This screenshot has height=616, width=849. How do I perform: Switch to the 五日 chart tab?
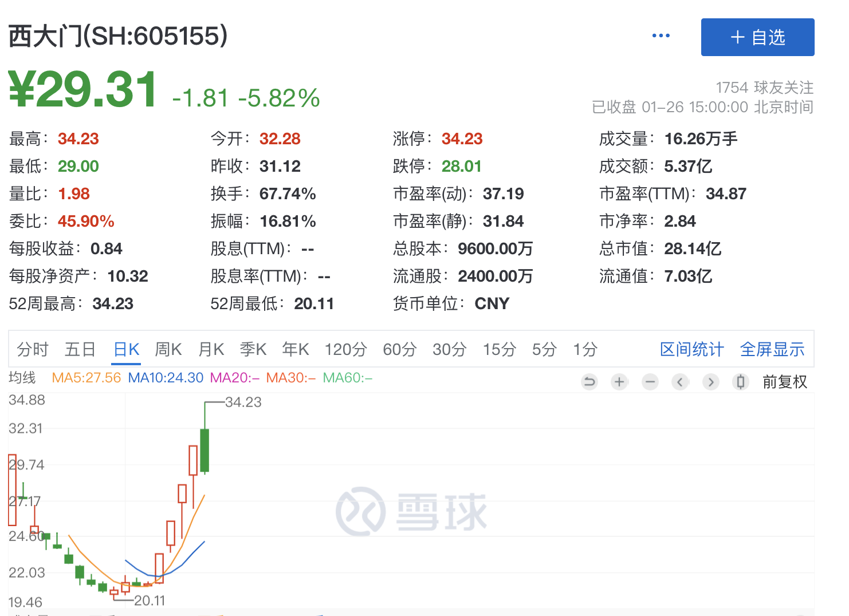80,349
